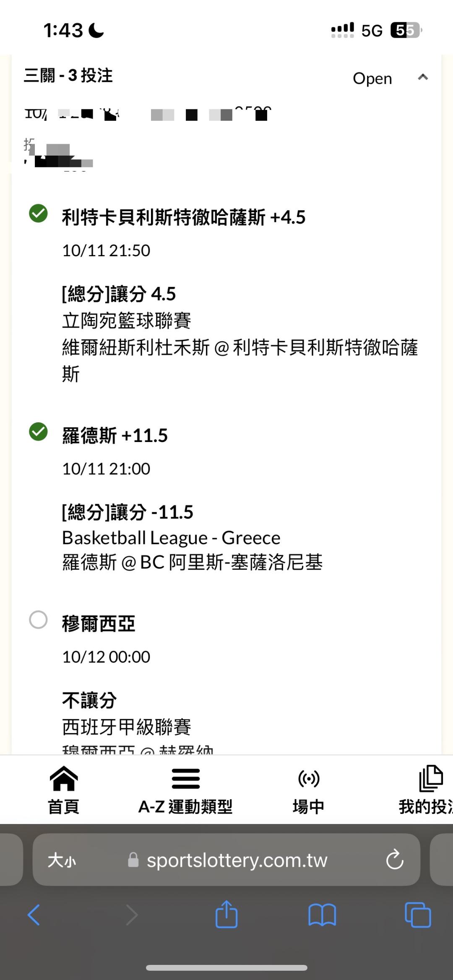Open Safari bookmarks book icon
The height and width of the screenshot is (980, 453).
[322, 915]
